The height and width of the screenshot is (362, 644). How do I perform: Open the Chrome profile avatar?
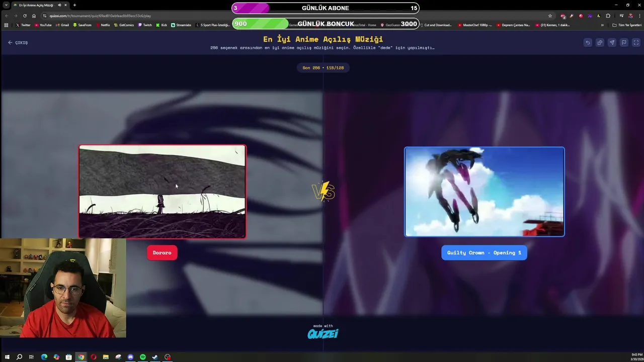pyautogui.click(x=630, y=16)
